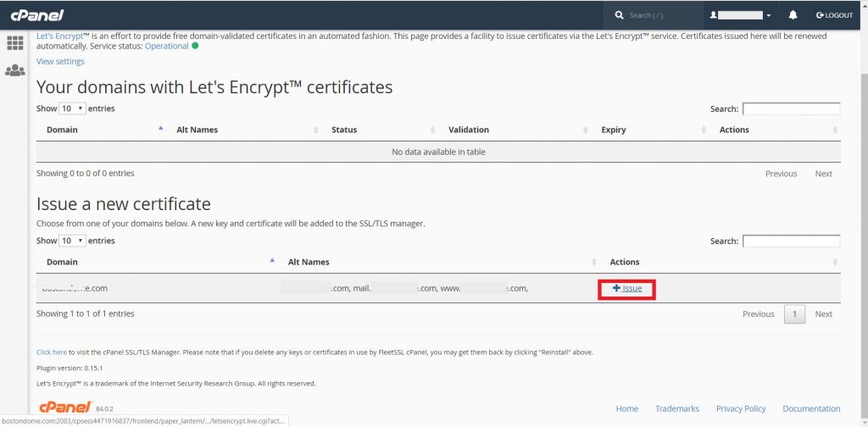Open the user manager sidebar icon
This screenshot has width=868, height=427.
tap(15, 70)
